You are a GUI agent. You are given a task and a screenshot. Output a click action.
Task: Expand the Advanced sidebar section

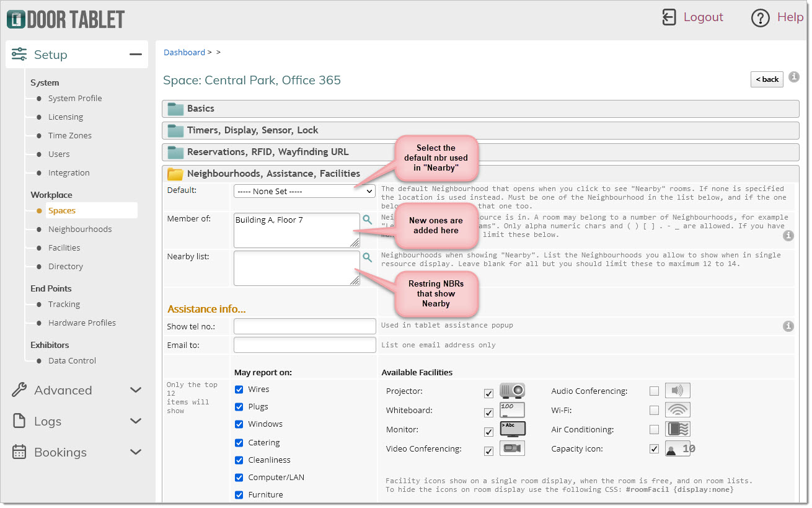point(77,390)
